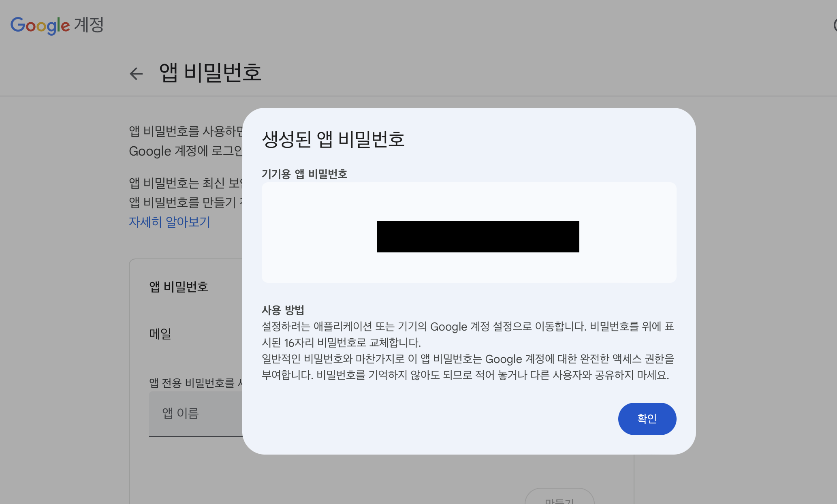Focus the 앱 이름 input field
The image size is (837, 504).
pyautogui.click(x=195, y=413)
